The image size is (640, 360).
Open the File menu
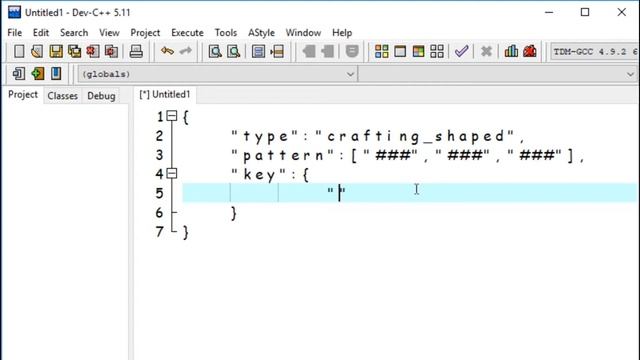tap(15, 33)
